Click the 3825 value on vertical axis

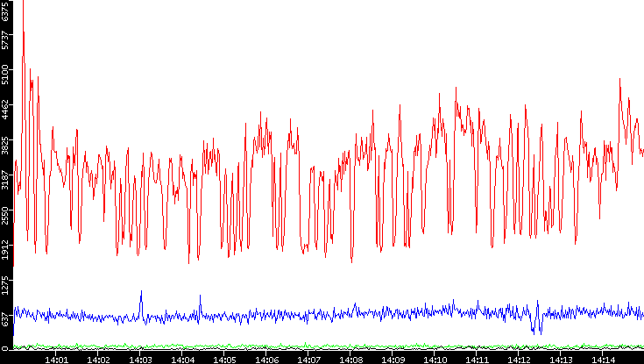tap(4, 144)
